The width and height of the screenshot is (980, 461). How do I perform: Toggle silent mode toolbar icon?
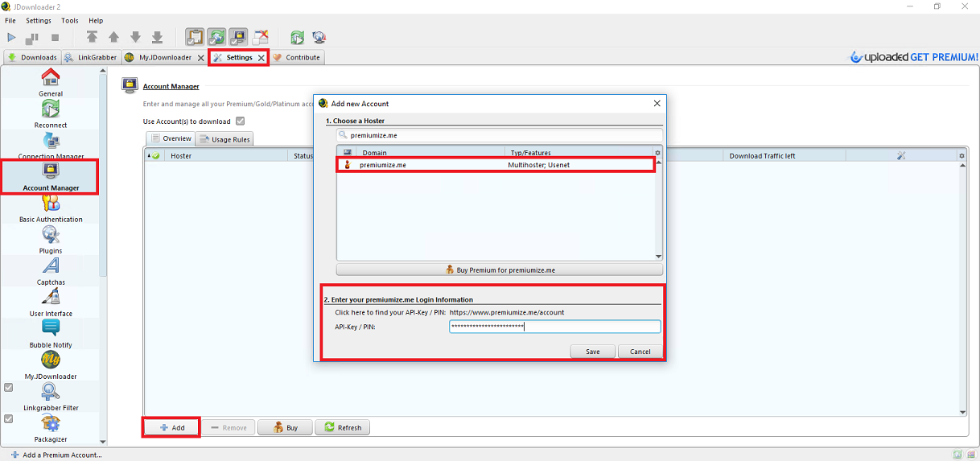[x=261, y=37]
